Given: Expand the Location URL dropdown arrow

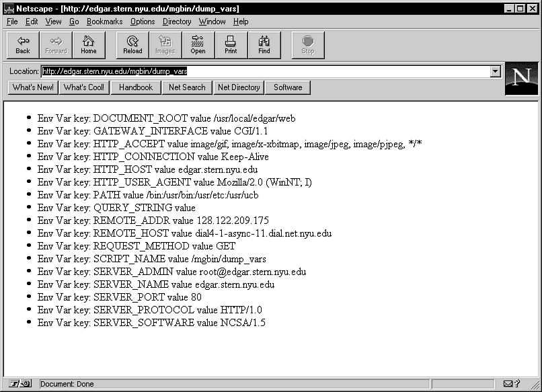Looking at the screenshot, I should click(x=496, y=71).
